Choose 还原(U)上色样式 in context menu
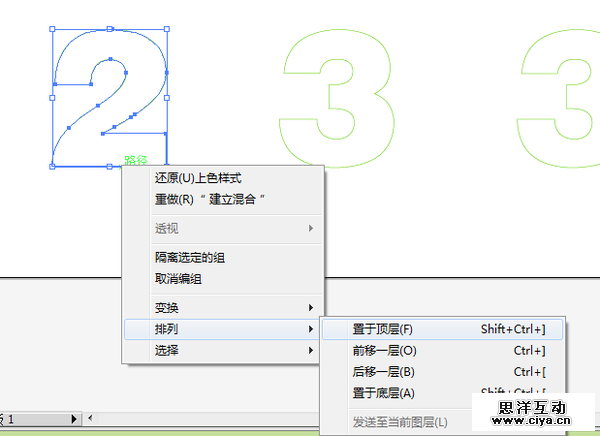Image resolution: width=600 pixels, height=436 pixels. point(198,178)
